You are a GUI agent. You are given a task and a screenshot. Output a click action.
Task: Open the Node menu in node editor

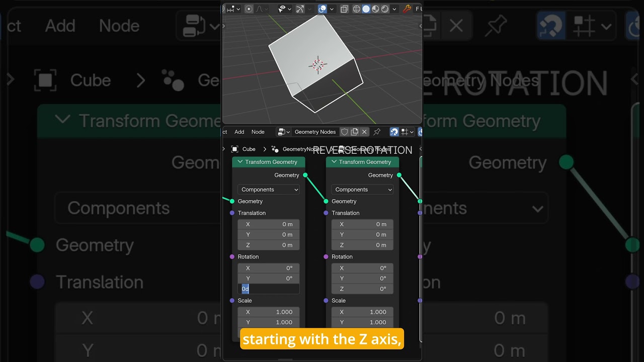[x=258, y=132]
